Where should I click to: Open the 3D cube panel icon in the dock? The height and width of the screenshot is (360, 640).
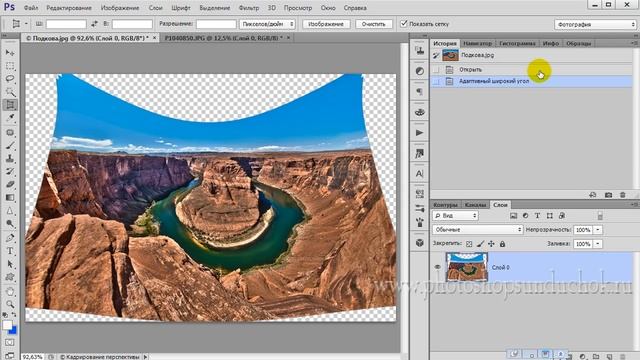click(419, 243)
